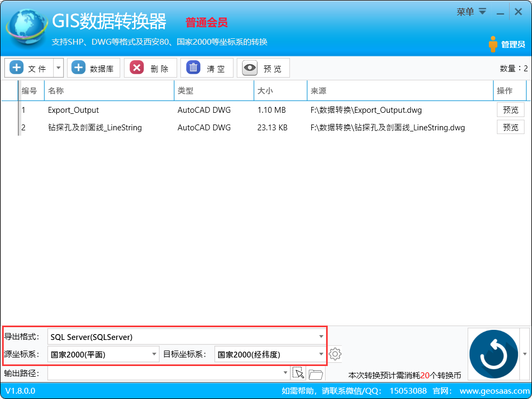Viewport: 532px width, 399px height.
Task: Click F:\数据转换\Export_Output.dwg source path
Action: [x=366, y=110]
